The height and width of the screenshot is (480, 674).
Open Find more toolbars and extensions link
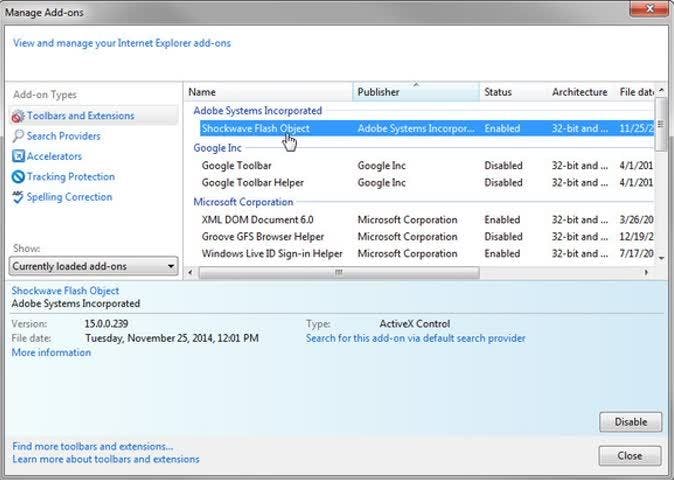click(x=92, y=446)
